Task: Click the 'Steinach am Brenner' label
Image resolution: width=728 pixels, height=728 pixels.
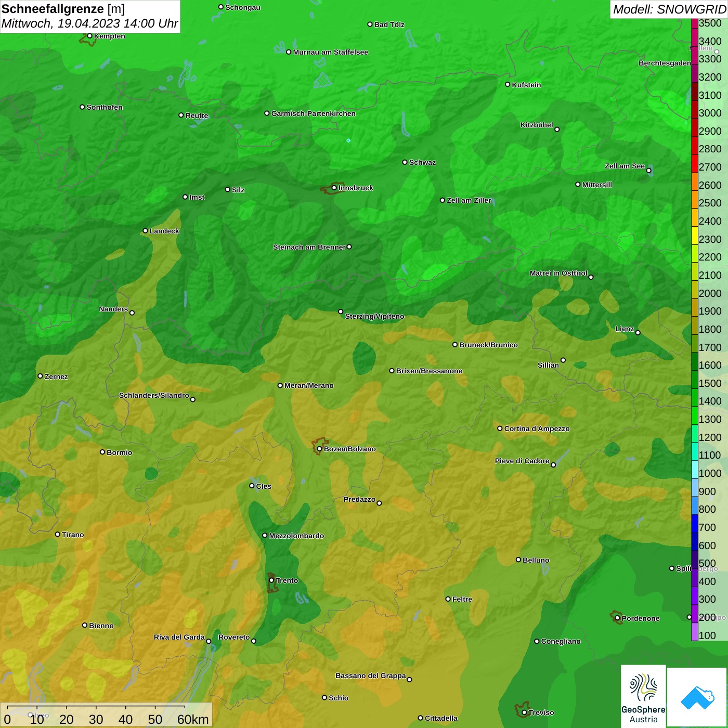Action: (x=309, y=247)
